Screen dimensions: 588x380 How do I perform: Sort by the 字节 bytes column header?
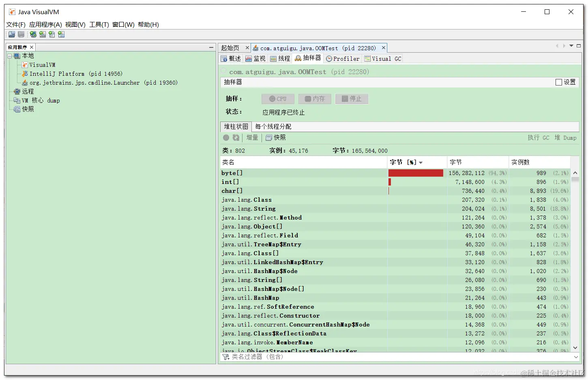tap(478, 162)
